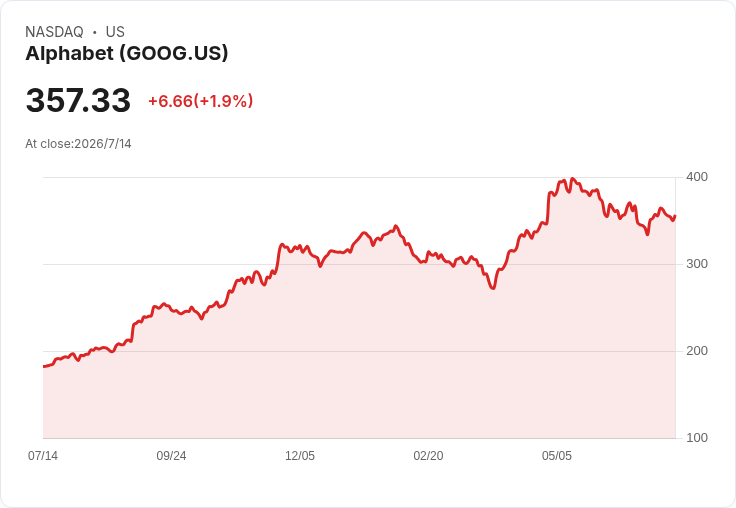The height and width of the screenshot is (508, 736).
Task: Click the 200 price axis label
Action: [x=697, y=351]
